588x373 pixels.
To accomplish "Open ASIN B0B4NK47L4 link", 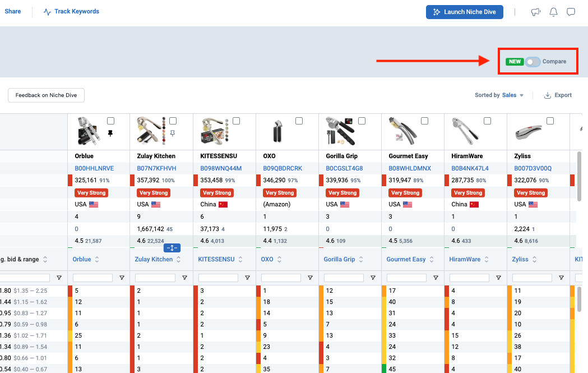I will [x=470, y=168].
